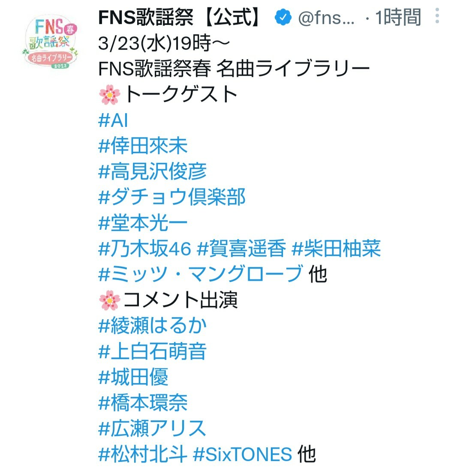The image size is (463, 476).
Task: Open the #ミッツ・マングローブ hashtag
Action: pos(201,274)
